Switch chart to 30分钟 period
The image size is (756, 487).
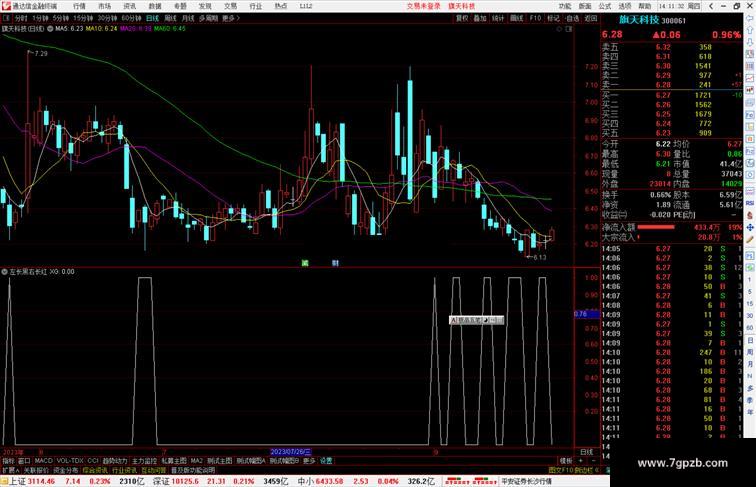click(107, 18)
